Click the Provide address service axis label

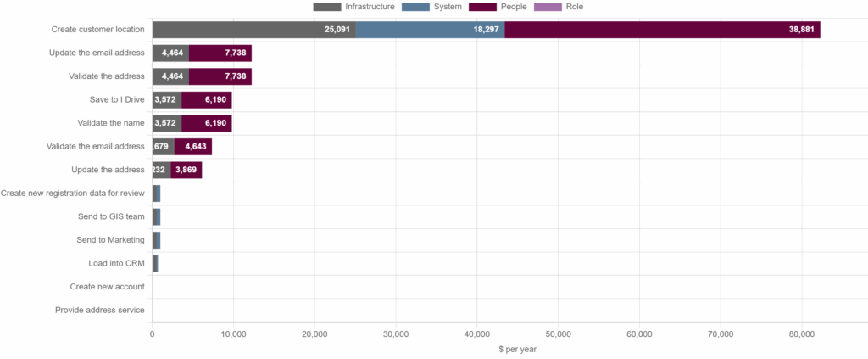coord(100,311)
